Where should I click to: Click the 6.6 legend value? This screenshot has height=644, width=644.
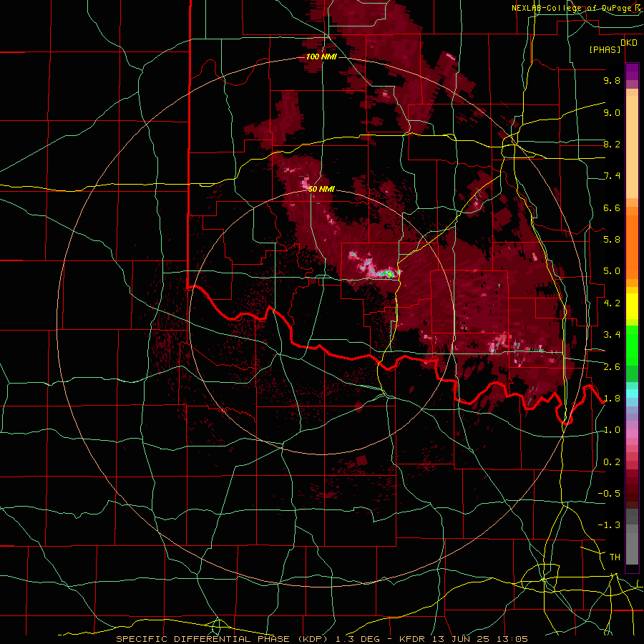(x=612, y=208)
